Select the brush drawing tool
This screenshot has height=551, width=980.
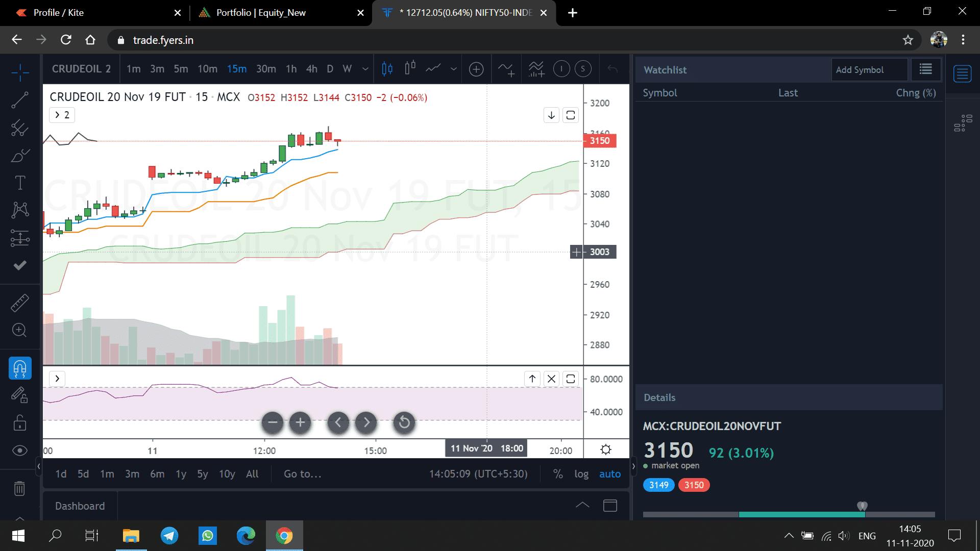click(20, 155)
